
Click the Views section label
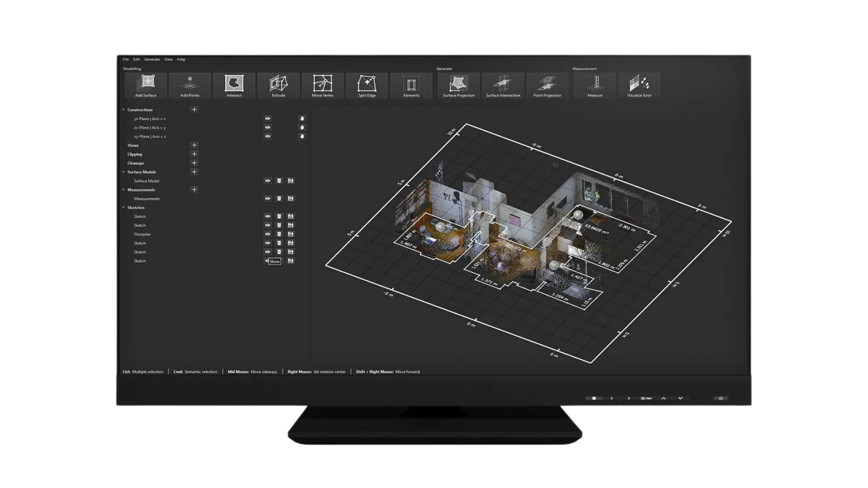coord(133,145)
